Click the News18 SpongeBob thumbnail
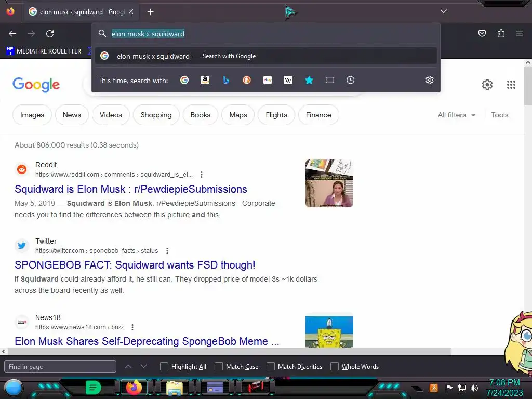532x399 pixels. pos(329,331)
